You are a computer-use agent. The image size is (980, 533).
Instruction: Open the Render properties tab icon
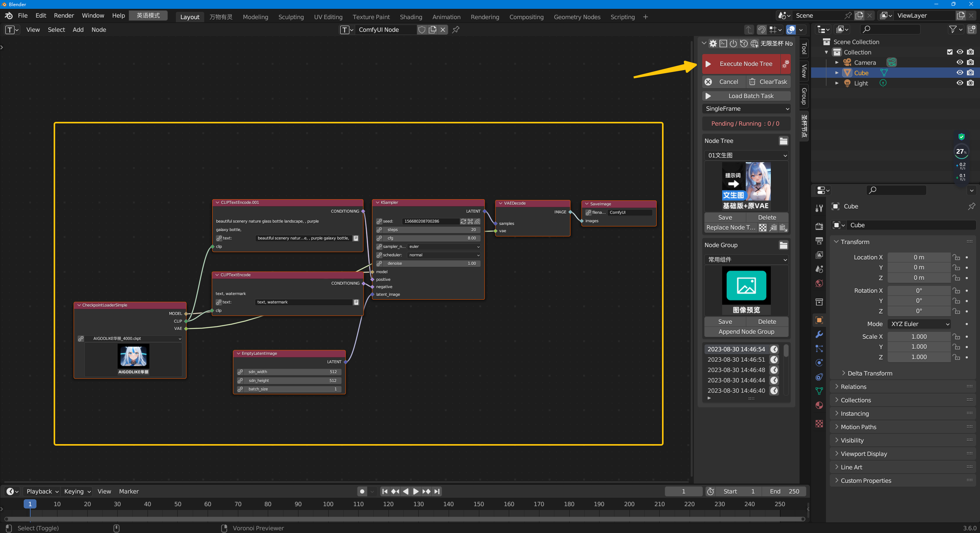pos(819,226)
